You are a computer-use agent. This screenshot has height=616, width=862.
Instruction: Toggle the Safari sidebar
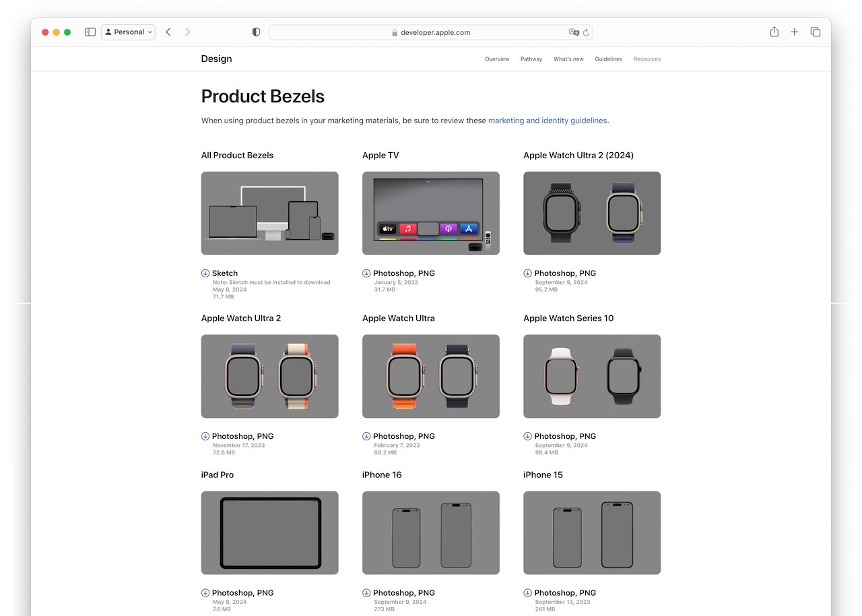click(90, 32)
